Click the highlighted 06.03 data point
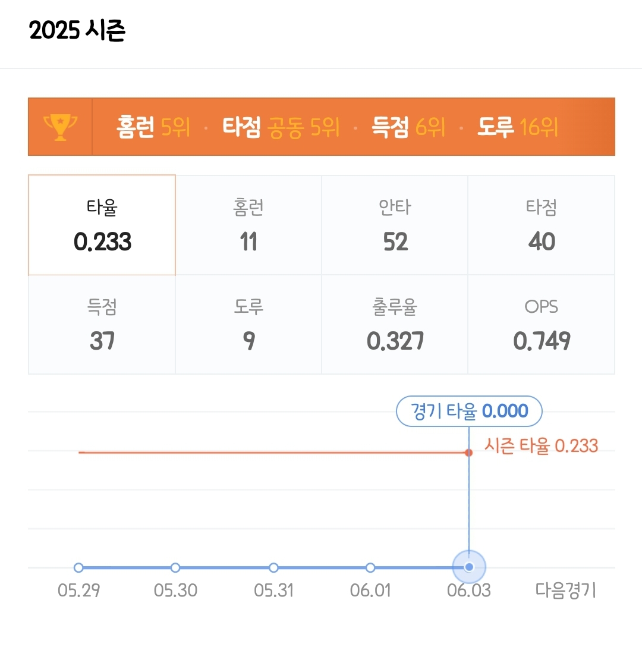This screenshot has width=642, height=672. pyautogui.click(x=469, y=567)
